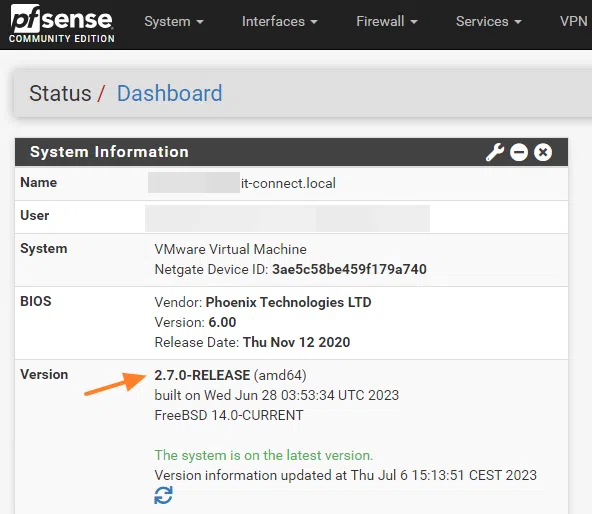Click the it-connect.local hostname text

288,184
